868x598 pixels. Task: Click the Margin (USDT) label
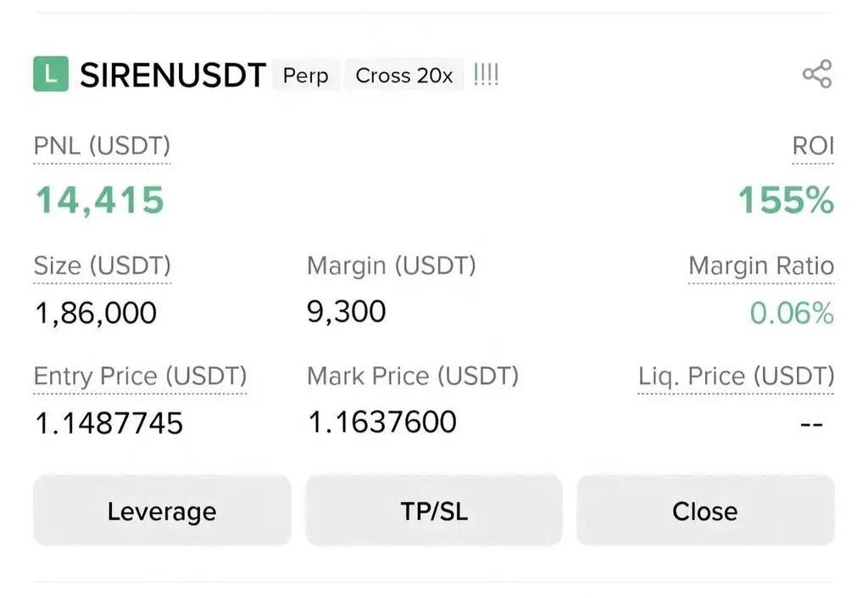coord(391,265)
